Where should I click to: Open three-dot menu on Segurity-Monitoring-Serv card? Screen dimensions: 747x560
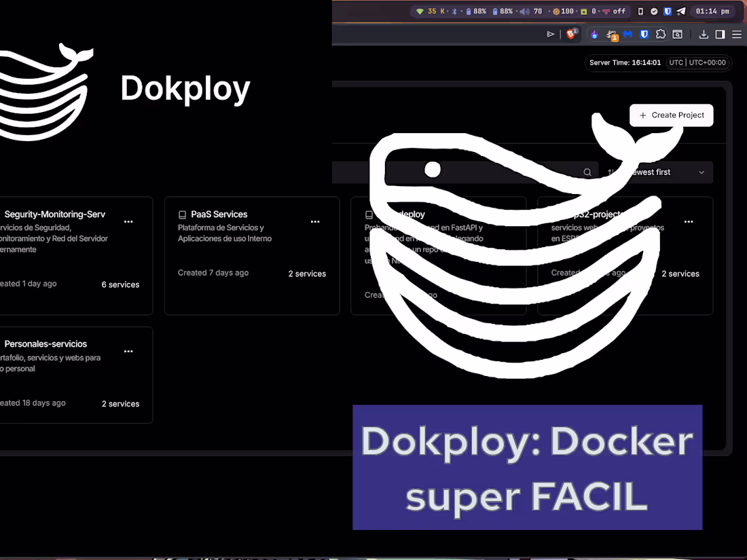128,221
